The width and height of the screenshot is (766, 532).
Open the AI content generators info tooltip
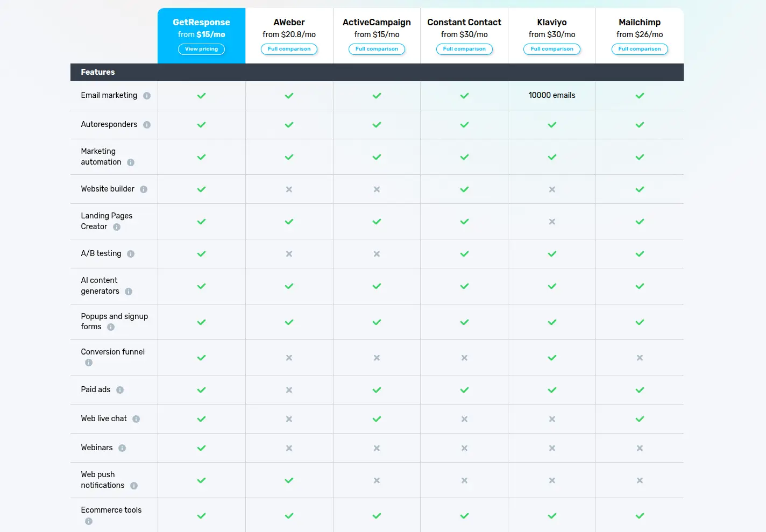(x=128, y=292)
